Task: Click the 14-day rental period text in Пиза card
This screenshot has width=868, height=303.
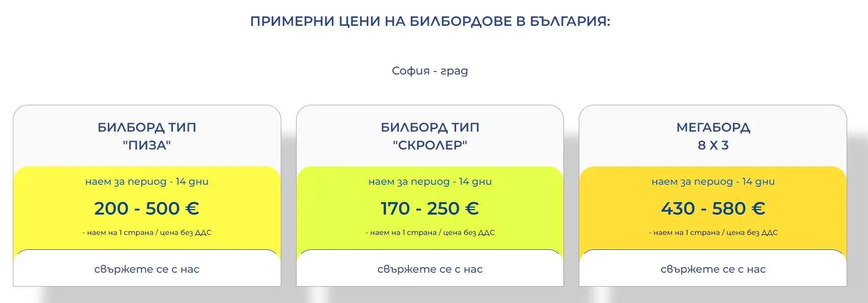Action: (147, 182)
